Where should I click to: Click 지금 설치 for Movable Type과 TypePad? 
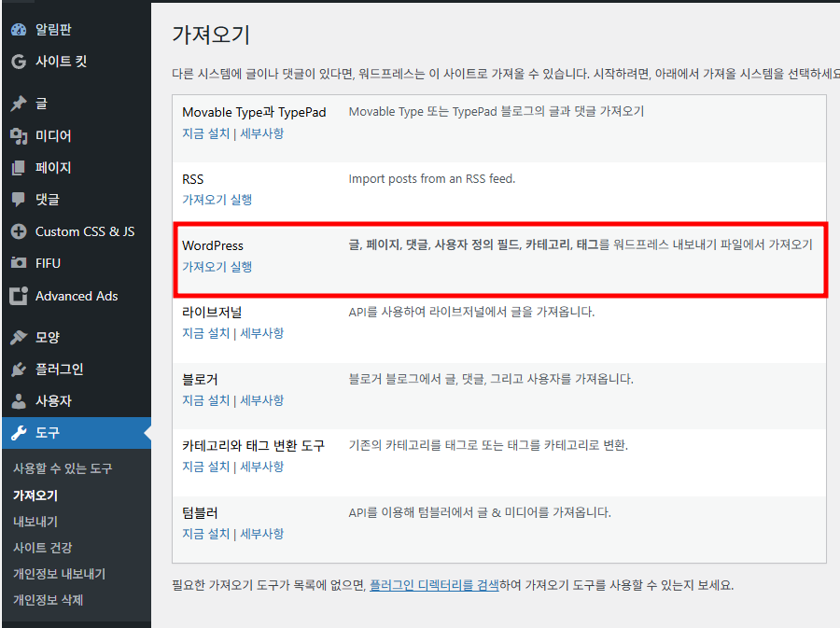[205, 133]
